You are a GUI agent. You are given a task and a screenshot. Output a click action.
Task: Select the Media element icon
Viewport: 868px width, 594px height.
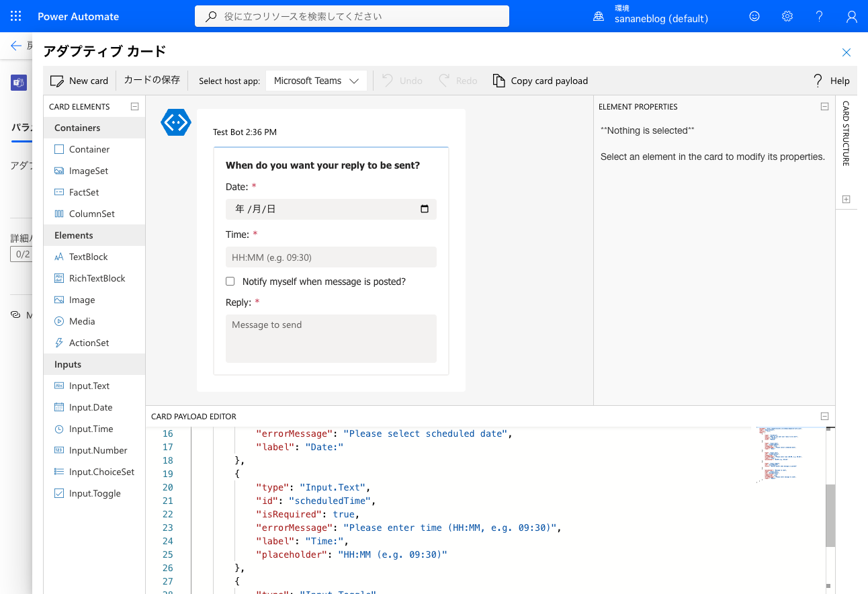pyautogui.click(x=59, y=321)
